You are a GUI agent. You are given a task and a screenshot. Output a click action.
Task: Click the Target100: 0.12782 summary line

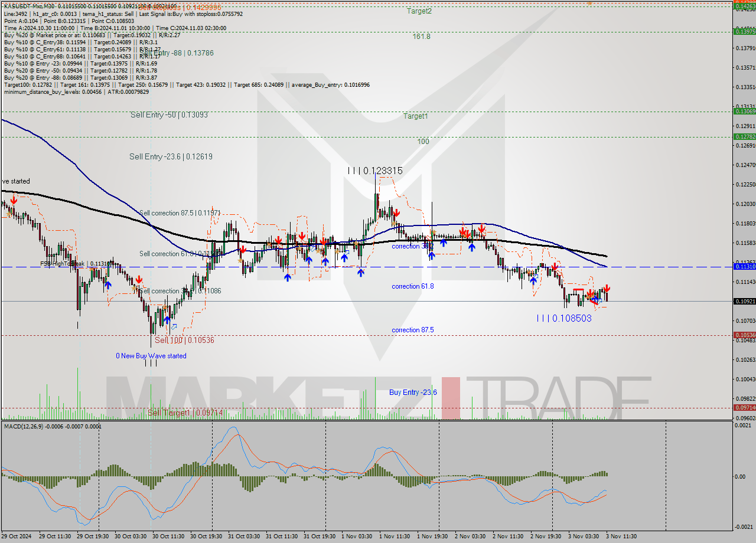pos(187,84)
